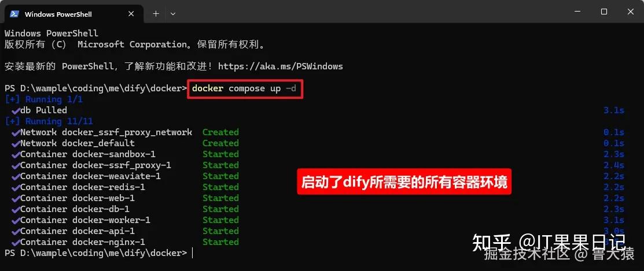Expand the new tab profile dropdown

[173, 14]
